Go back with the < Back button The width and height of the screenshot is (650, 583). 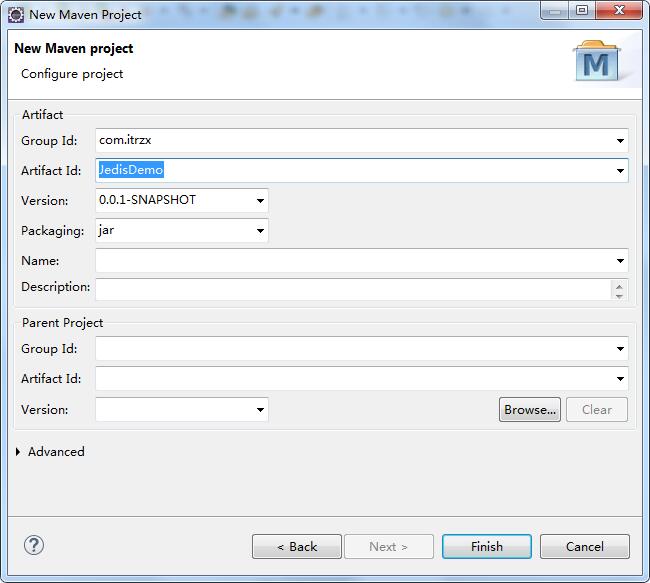(297, 547)
